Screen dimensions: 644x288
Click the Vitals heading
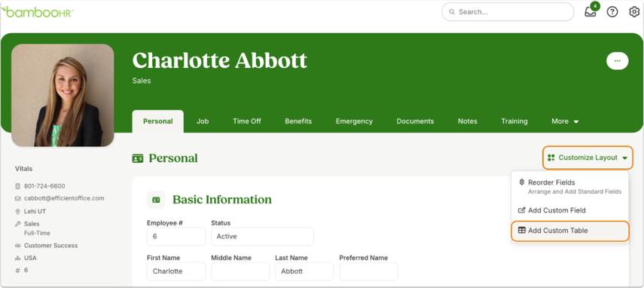24,169
